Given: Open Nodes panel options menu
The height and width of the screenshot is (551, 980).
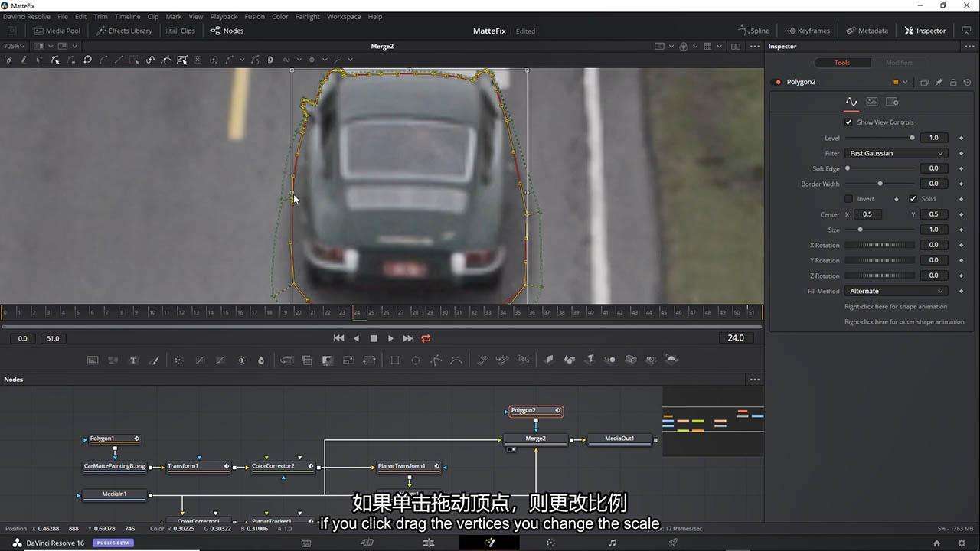Looking at the screenshot, I should [x=755, y=380].
